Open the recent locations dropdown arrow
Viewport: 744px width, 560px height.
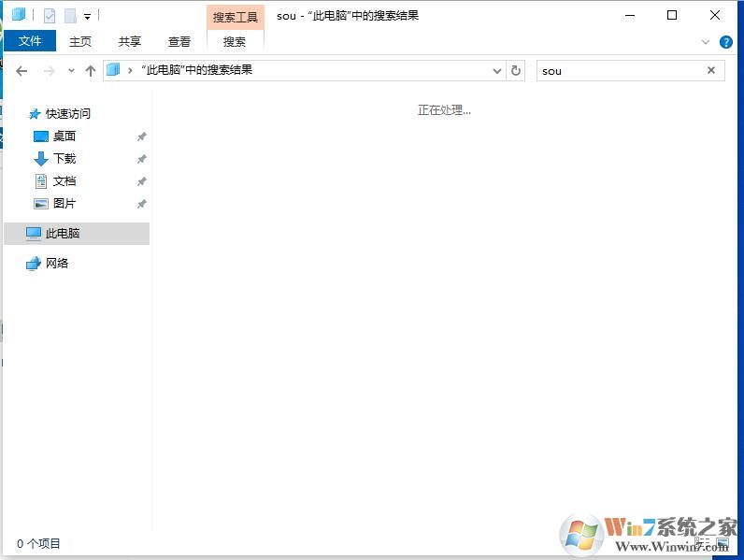point(71,71)
